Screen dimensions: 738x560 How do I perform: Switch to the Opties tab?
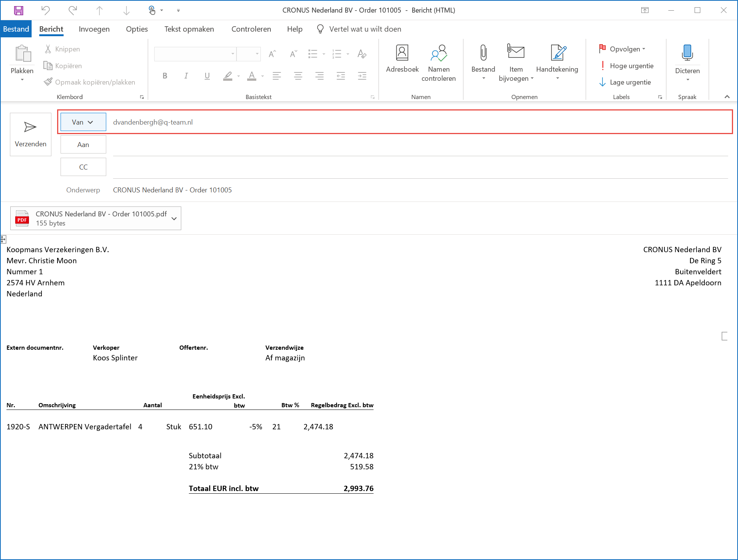(x=137, y=29)
